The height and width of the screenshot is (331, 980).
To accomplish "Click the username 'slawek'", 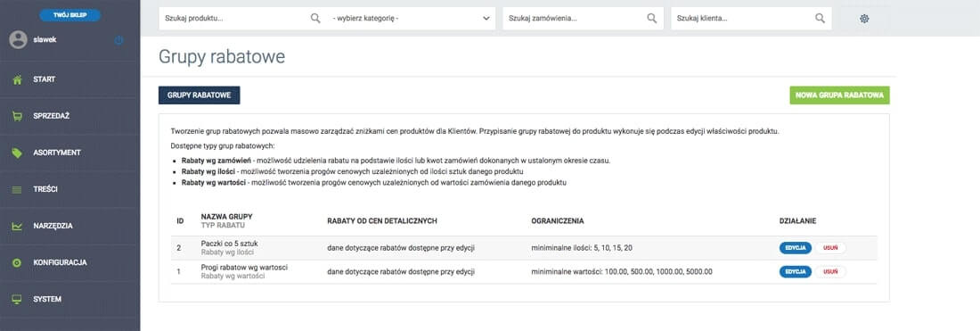I will coord(45,39).
